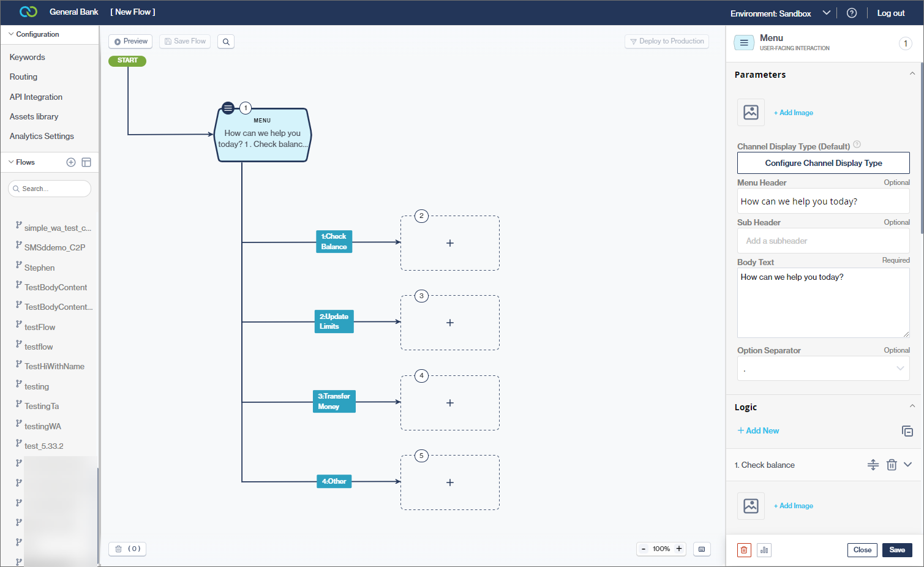This screenshot has width=924, height=567.
Task: Open the Option Separator dropdown
Action: 900,368
